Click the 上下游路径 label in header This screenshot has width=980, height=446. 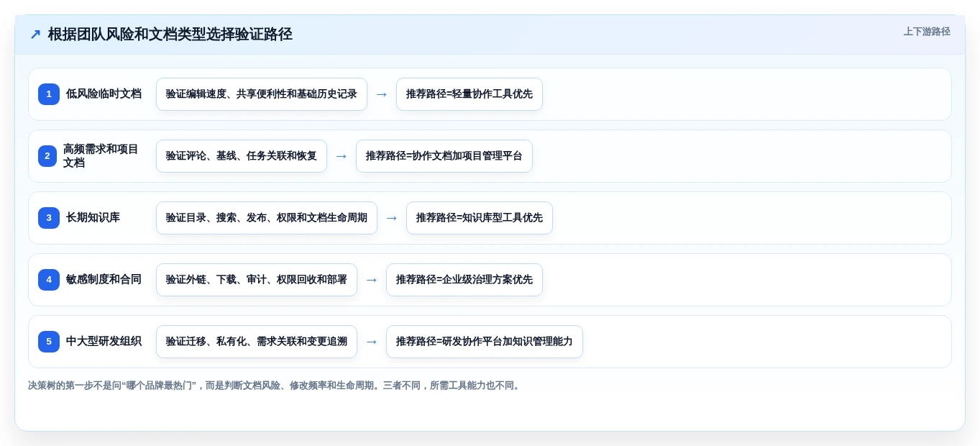(927, 32)
